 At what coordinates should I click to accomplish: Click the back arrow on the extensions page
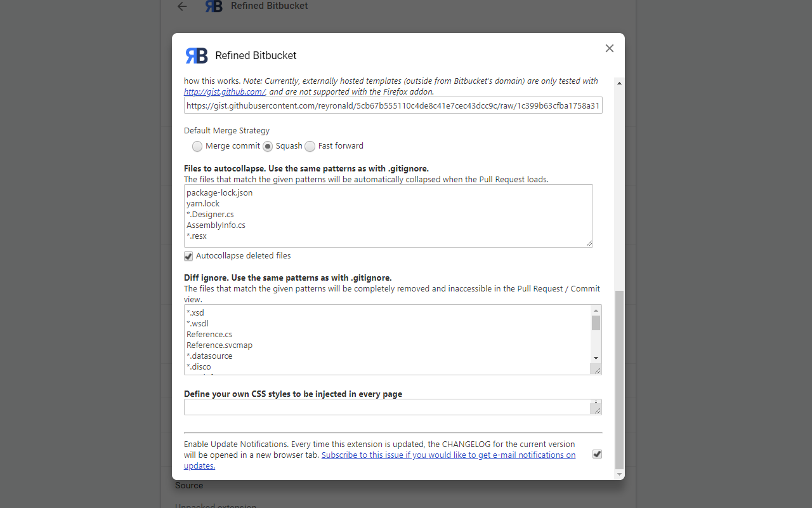pos(182,6)
